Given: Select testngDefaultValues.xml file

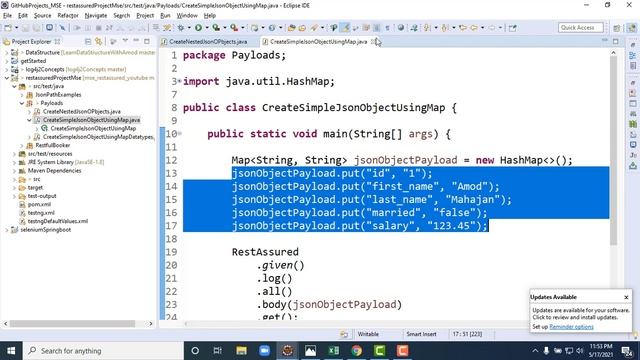Looking at the screenshot, I should 58,221.
